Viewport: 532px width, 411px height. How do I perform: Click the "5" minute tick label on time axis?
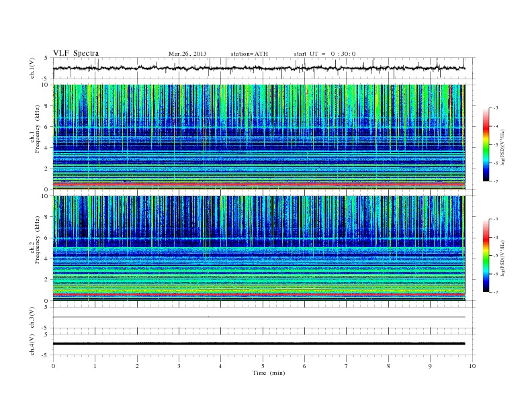[x=263, y=366]
